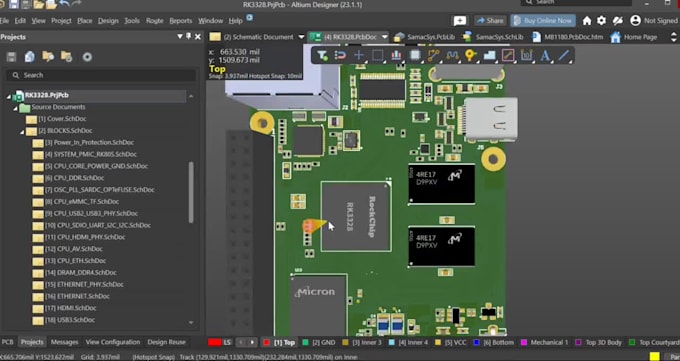Start Interactive Routing tool
Image resolution: width=680 pixels, height=361 pixels.
click(434, 56)
